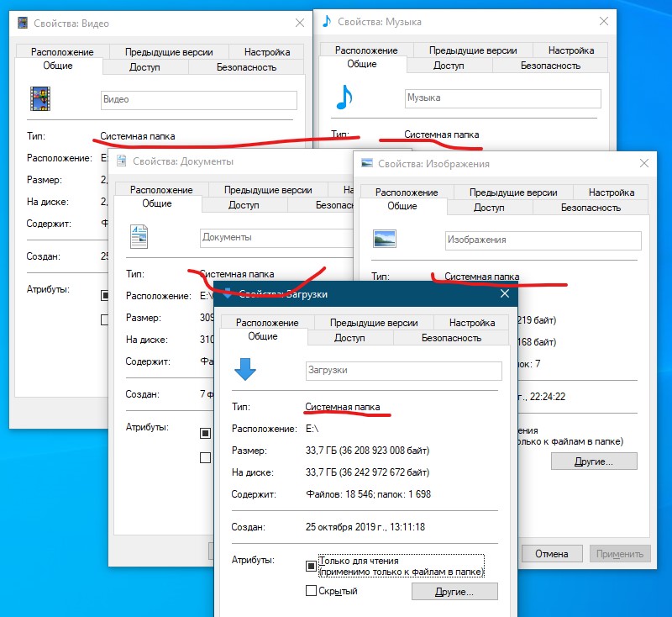
Task: Click the folder name field 'Загрузки'
Action: point(404,371)
